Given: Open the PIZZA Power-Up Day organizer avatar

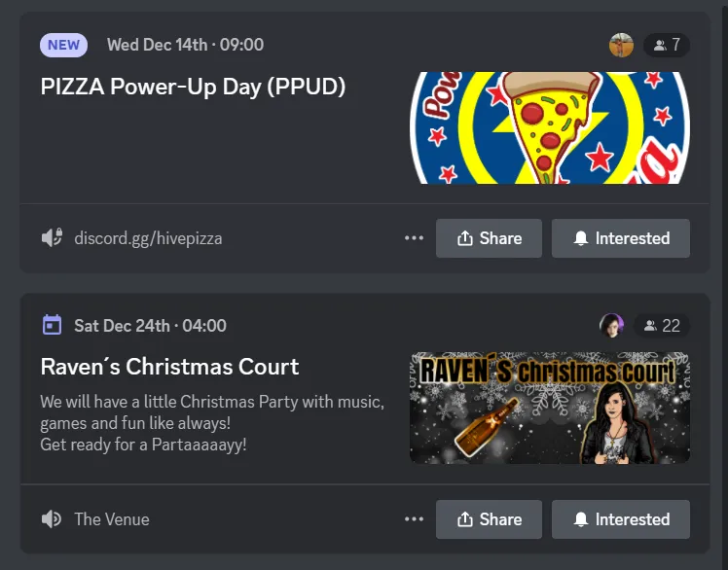Looking at the screenshot, I should [x=621, y=45].
